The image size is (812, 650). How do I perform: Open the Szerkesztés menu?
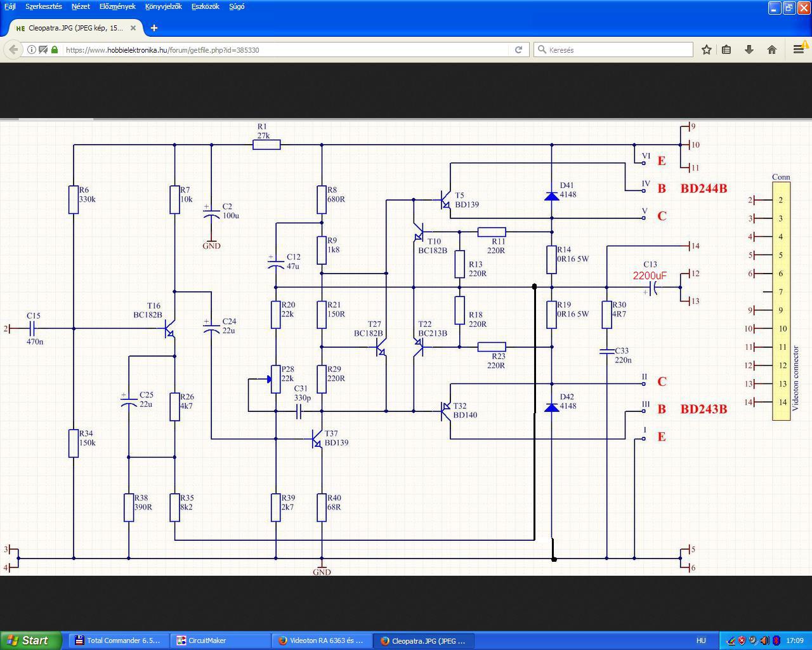(44, 6)
